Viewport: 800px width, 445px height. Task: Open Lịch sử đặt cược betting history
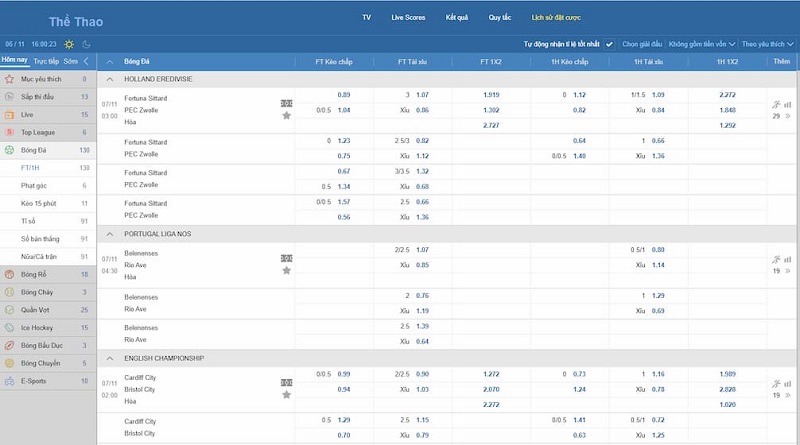[x=555, y=18]
